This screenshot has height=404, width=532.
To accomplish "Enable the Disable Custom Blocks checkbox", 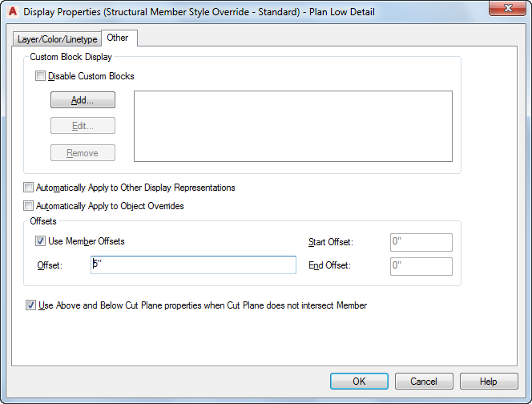I will pyautogui.click(x=41, y=77).
